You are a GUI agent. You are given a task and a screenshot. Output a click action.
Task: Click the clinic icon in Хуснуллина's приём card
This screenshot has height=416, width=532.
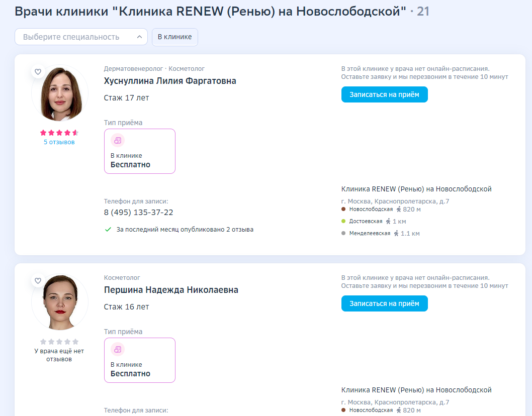(117, 140)
